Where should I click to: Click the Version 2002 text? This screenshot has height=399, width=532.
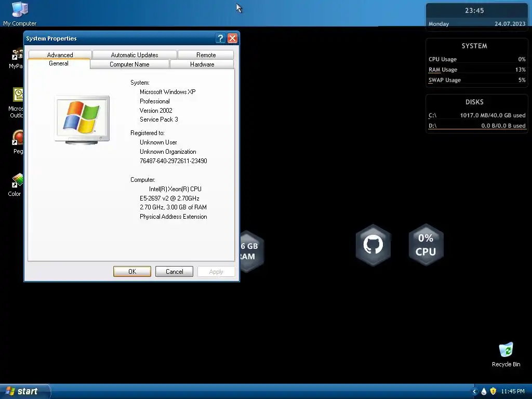point(156,110)
